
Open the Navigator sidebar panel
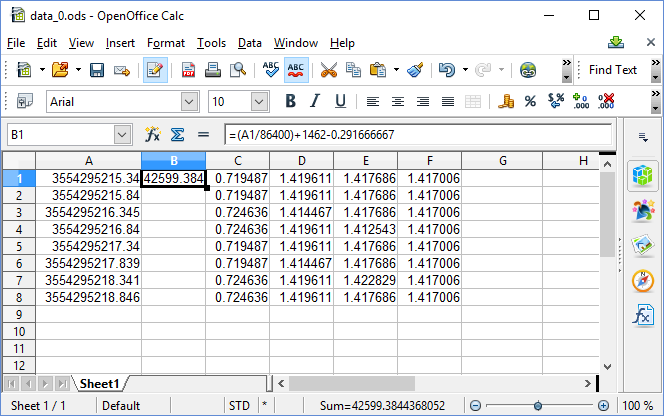coord(642,281)
